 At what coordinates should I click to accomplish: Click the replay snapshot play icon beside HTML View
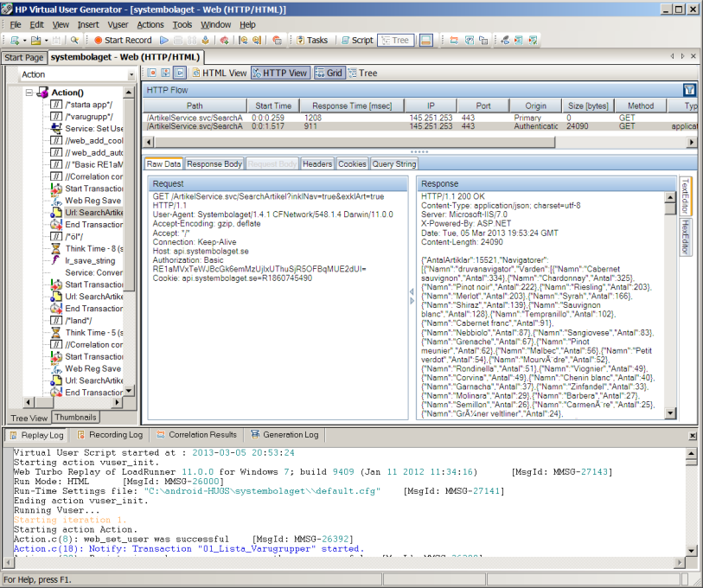(x=180, y=73)
